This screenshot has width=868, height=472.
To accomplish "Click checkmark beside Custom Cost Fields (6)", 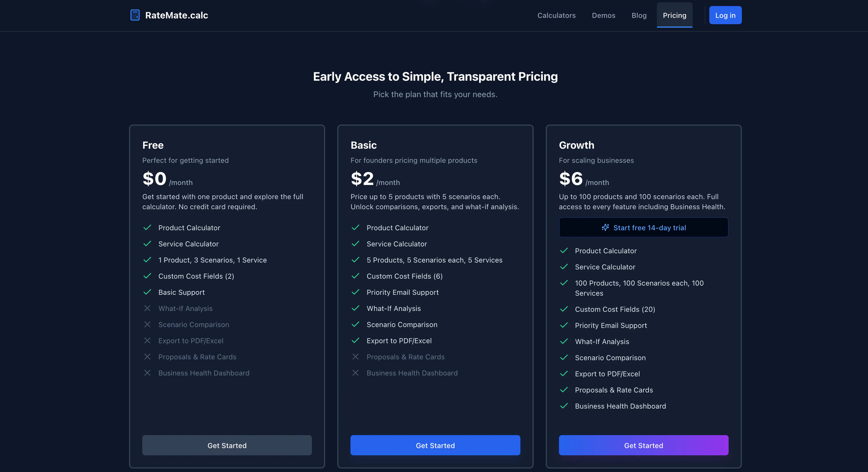I will [355, 276].
